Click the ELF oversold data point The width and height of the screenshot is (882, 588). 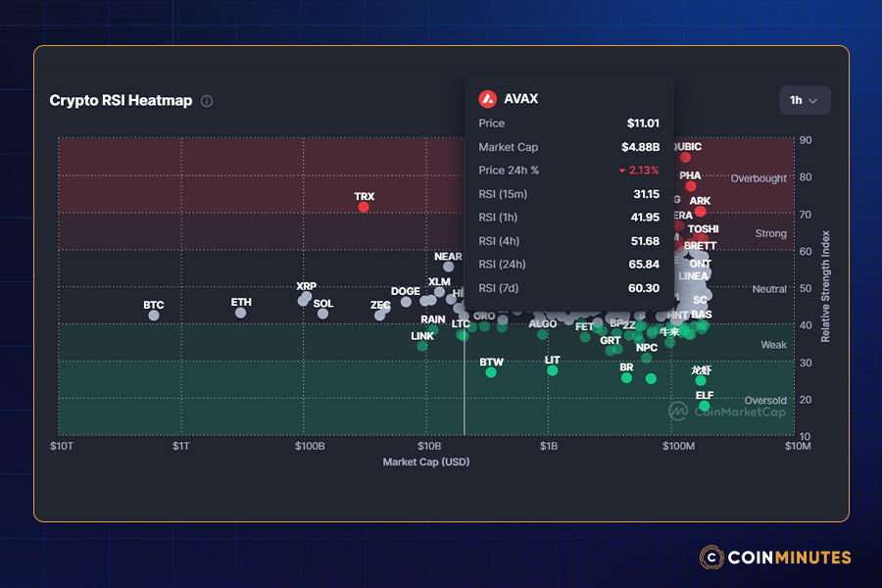pyautogui.click(x=705, y=406)
